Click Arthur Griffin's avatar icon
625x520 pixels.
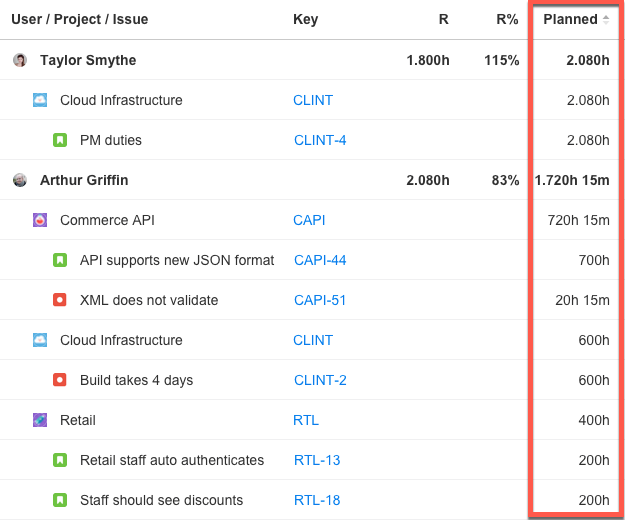coord(20,180)
